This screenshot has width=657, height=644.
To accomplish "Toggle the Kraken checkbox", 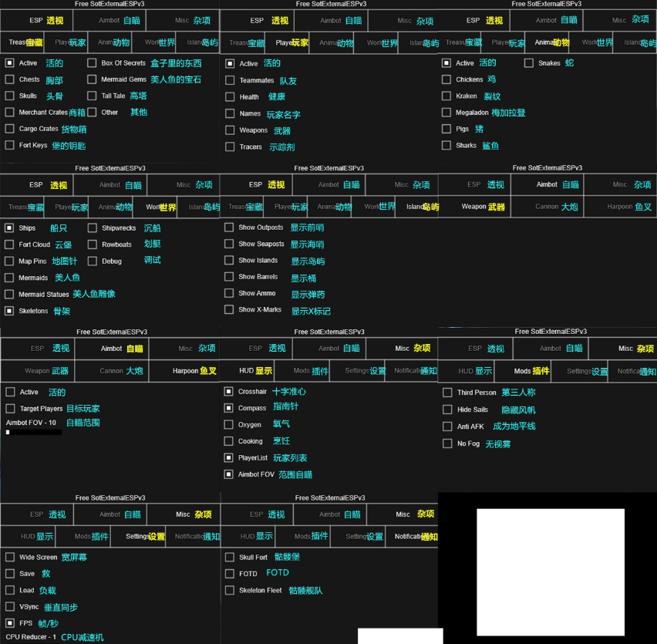I will pyautogui.click(x=446, y=96).
